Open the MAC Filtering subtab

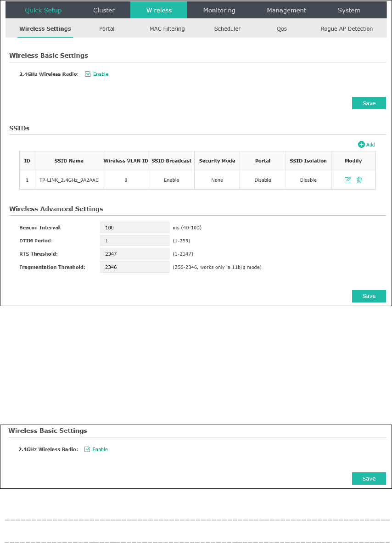[167, 29]
